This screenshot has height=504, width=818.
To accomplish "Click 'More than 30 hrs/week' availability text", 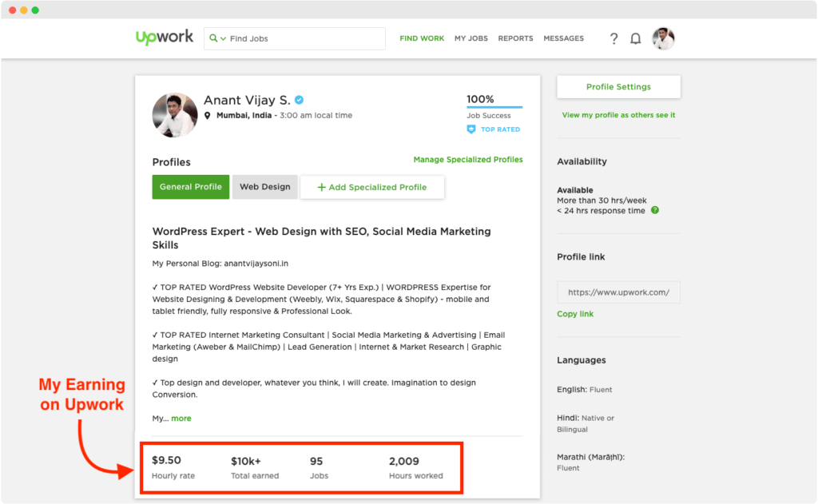I will [x=602, y=200].
